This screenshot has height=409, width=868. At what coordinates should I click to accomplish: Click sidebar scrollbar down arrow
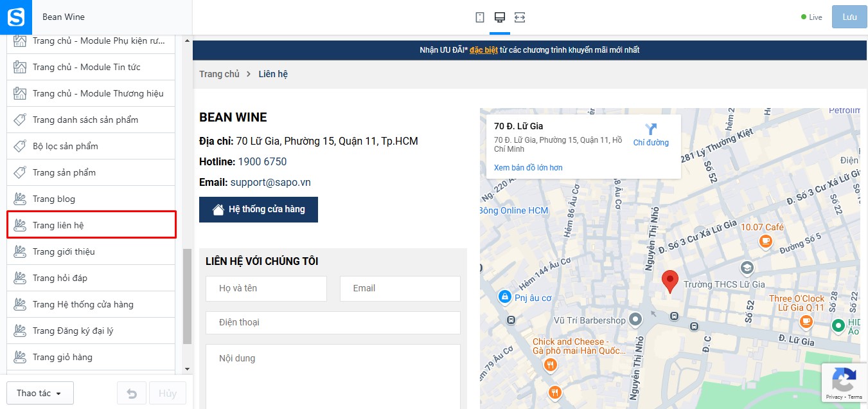coord(188,369)
